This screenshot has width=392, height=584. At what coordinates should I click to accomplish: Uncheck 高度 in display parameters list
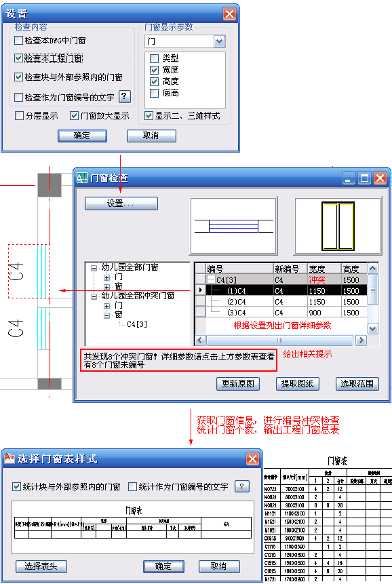click(154, 81)
